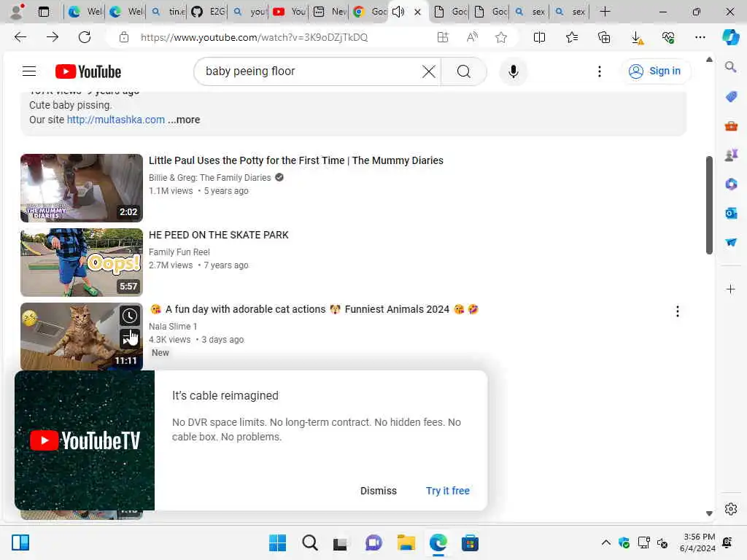Open Outlook in Edge sidebar

click(731, 213)
